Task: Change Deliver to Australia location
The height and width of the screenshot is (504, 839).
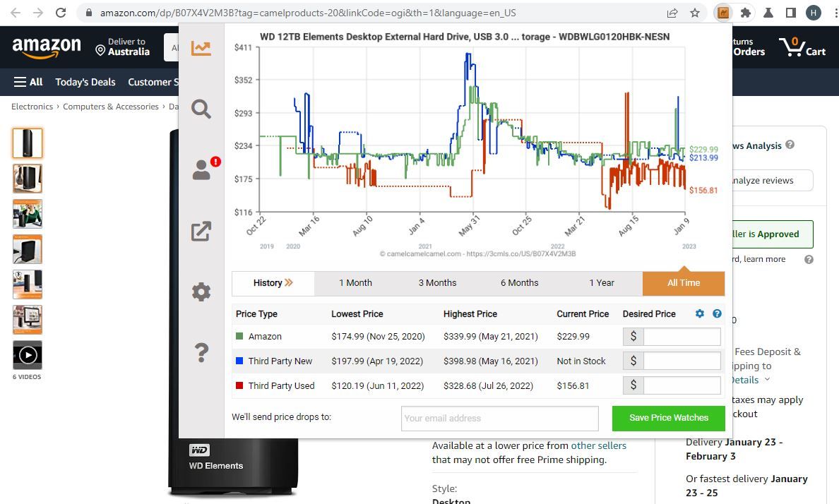Action: [x=123, y=47]
